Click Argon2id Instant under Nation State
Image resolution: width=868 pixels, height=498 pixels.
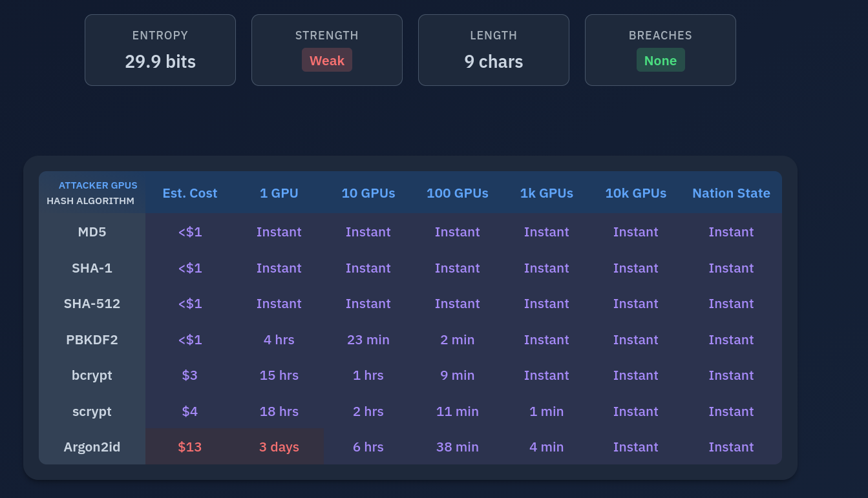coord(731,447)
